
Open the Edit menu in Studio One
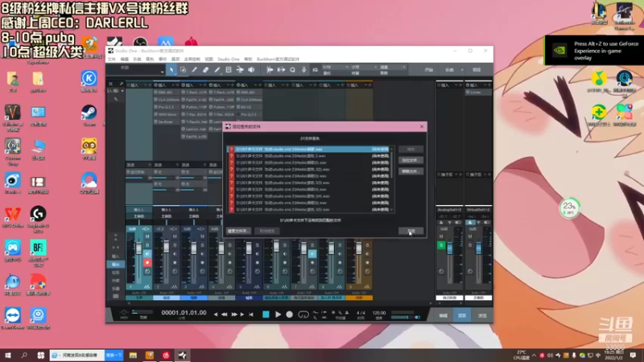pos(125,59)
